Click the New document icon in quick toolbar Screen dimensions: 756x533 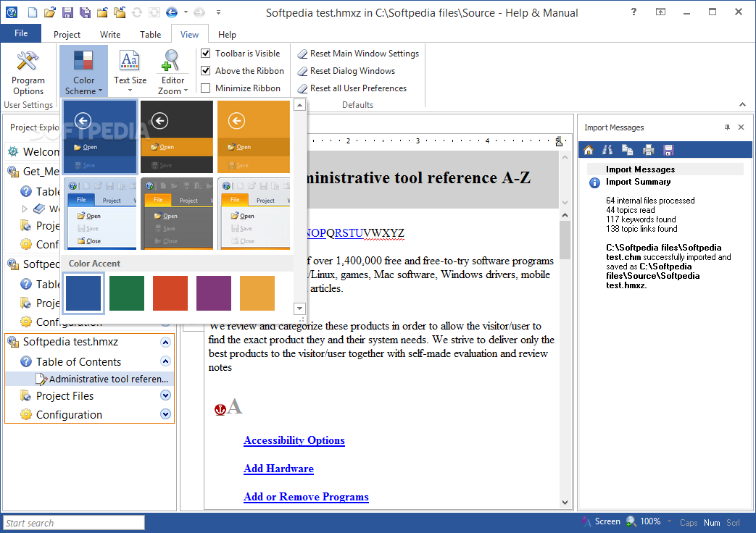(x=33, y=12)
